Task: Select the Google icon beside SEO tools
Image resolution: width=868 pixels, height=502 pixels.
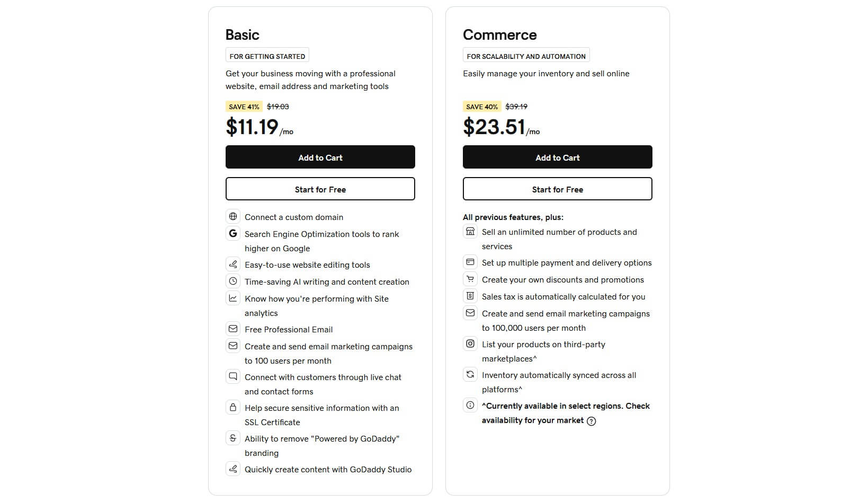Action: tap(233, 233)
